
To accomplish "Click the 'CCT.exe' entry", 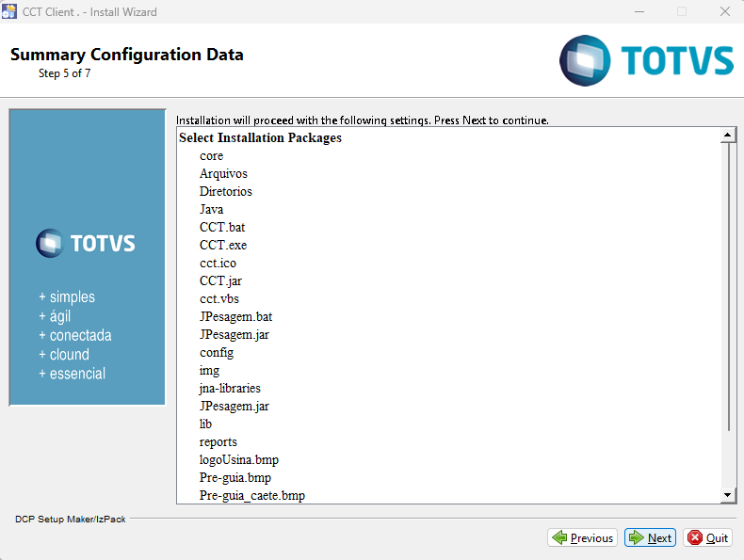I will [x=223, y=245].
